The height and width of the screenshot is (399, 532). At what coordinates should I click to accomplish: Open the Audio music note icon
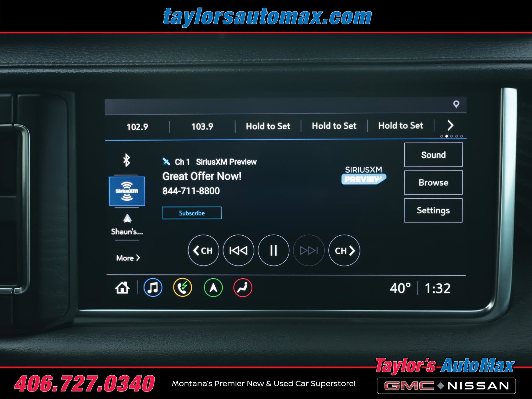pos(153,288)
